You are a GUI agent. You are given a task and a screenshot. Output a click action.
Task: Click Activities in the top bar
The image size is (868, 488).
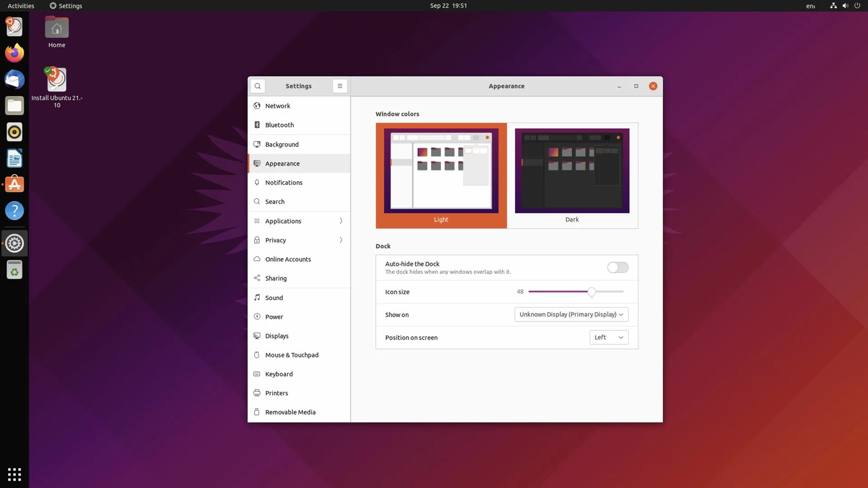tap(21, 6)
